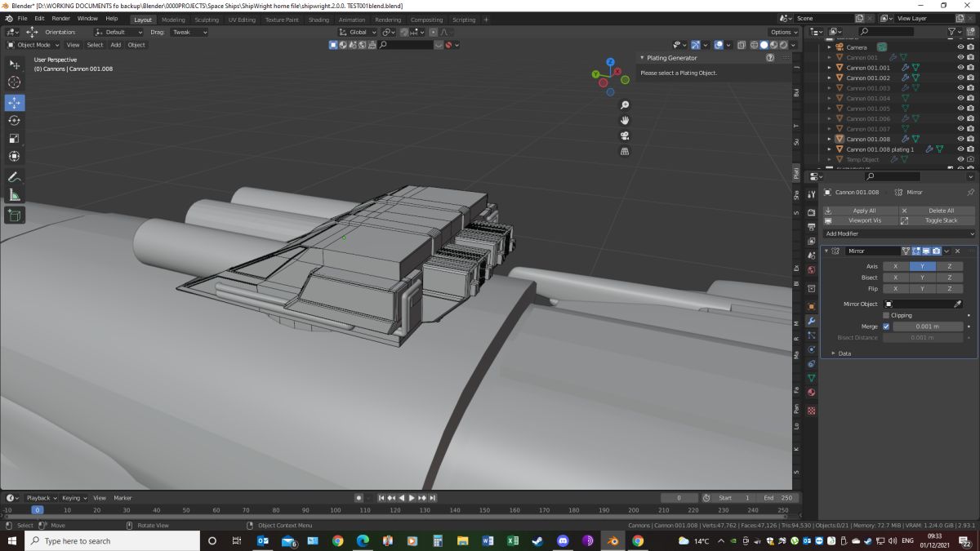The width and height of the screenshot is (980, 551).
Task: Select the Measure tool
Action: [14, 194]
